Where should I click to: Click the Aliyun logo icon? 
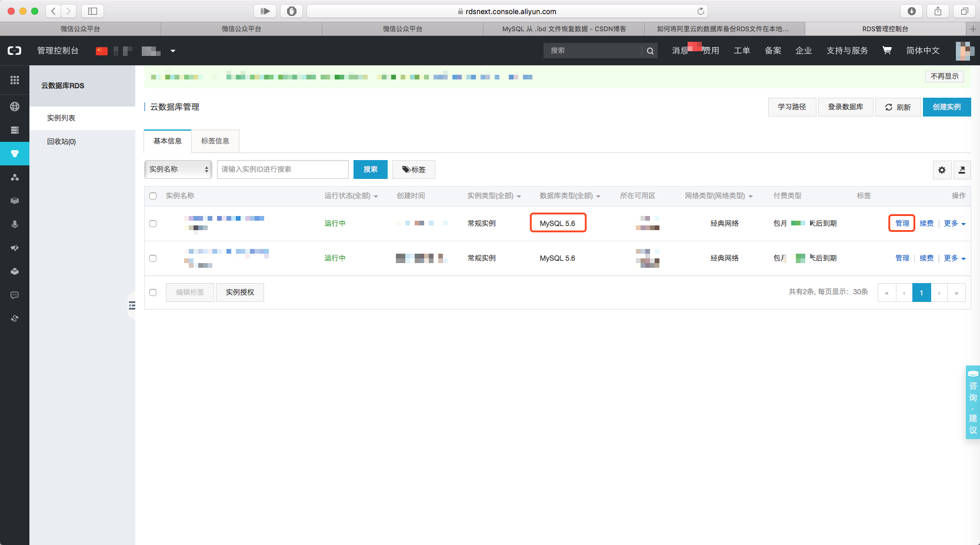tap(15, 51)
